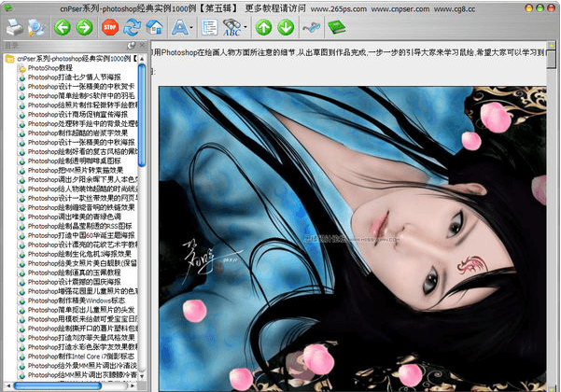Open 'Photoshop打造刘亦菲矢量风格效果' topic
The width and height of the screenshot is (561, 392).
pos(81,338)
